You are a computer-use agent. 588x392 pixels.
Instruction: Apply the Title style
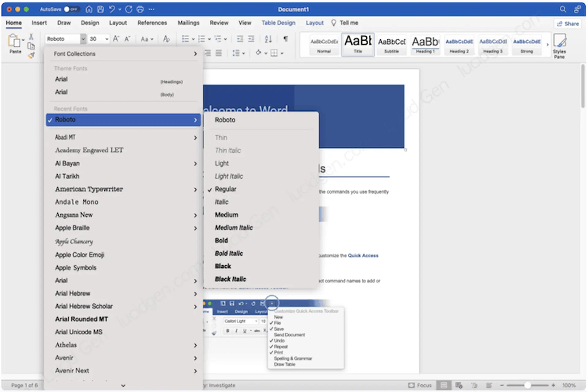point(358,45)
